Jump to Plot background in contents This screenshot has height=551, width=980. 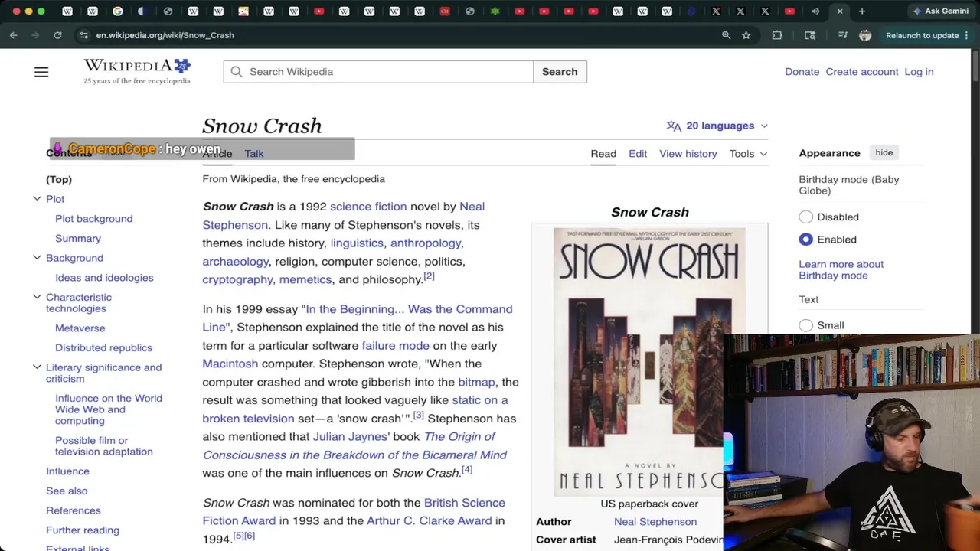click(93, 219)
